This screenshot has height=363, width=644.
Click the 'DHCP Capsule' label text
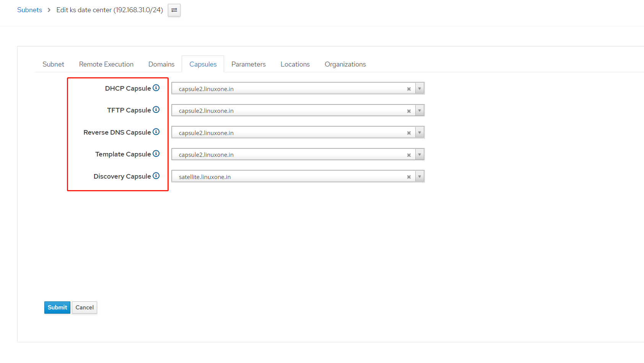128,88
